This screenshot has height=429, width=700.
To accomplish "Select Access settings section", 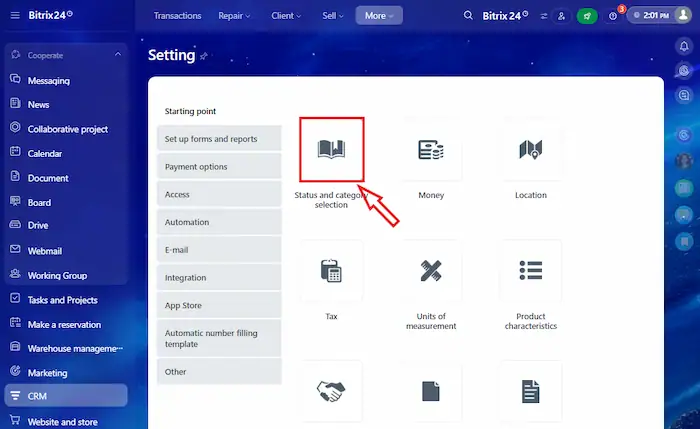I will [219, 194].
